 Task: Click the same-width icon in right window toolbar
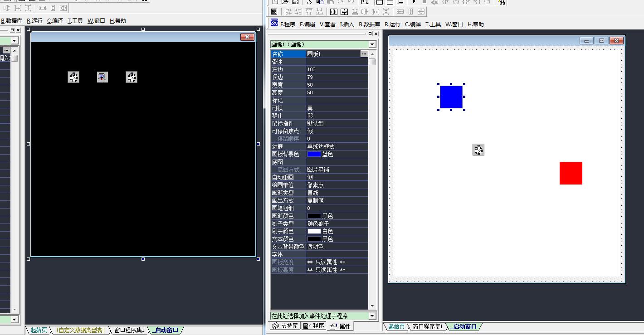[400, 12]
